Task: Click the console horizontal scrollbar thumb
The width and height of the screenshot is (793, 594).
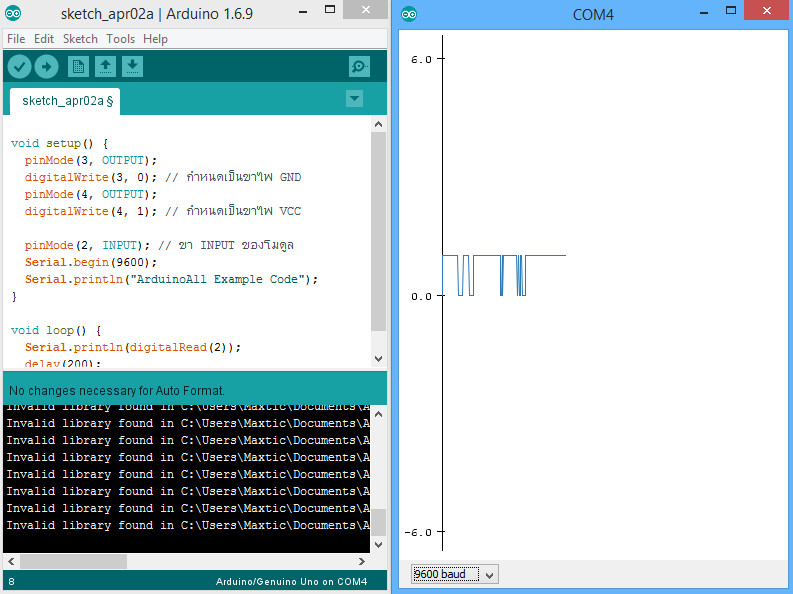Action: (73, 561)
